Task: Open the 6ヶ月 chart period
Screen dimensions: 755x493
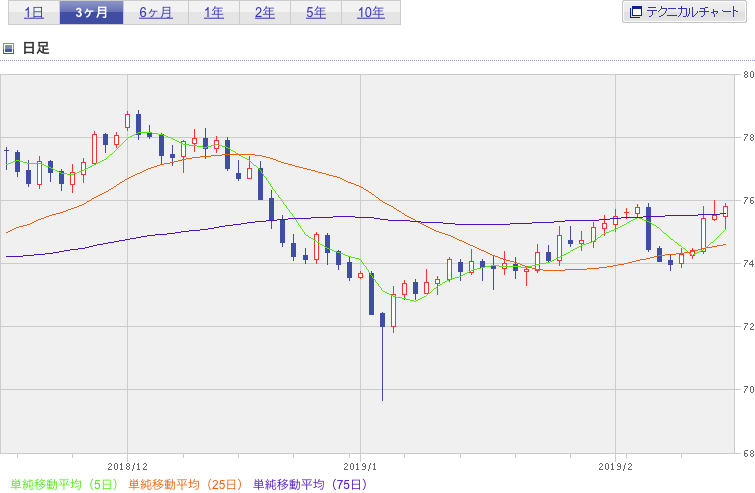Action: pos(156,13)
